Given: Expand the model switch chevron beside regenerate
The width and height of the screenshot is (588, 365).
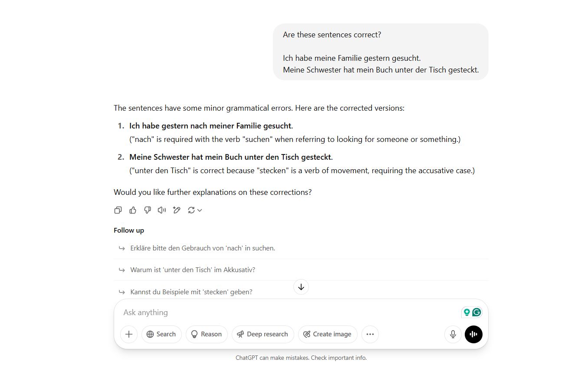Looking at the screenshot, I should coord(200,210).
